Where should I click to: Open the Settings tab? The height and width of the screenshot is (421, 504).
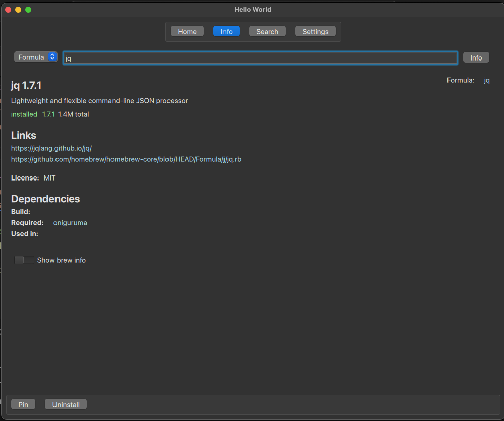coord(315,31)
